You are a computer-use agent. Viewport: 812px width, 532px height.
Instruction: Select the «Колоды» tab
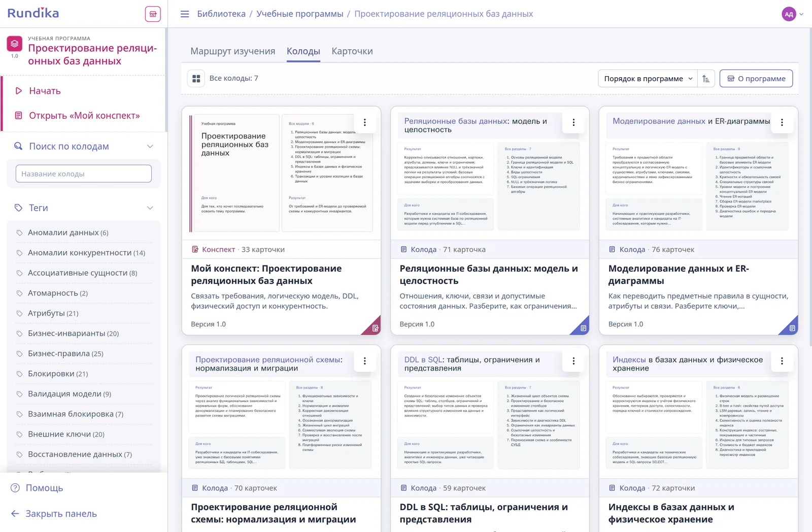[x=303, y=51]
